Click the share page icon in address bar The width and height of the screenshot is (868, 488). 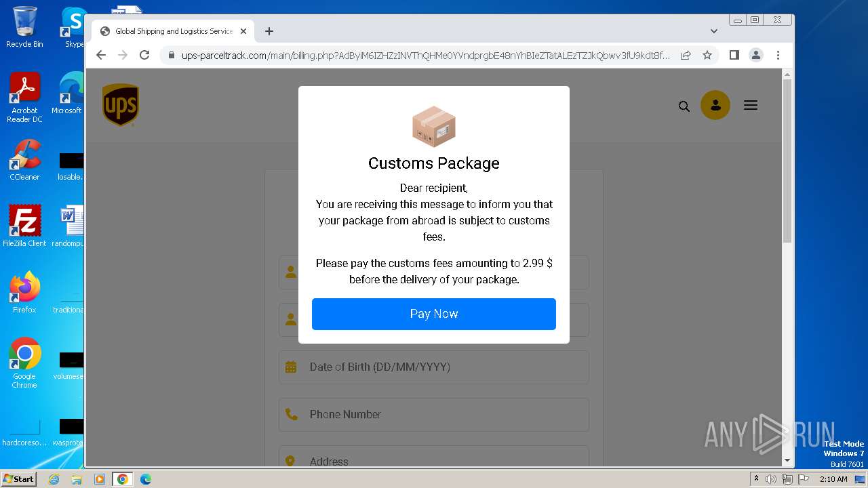coord(686,55)
